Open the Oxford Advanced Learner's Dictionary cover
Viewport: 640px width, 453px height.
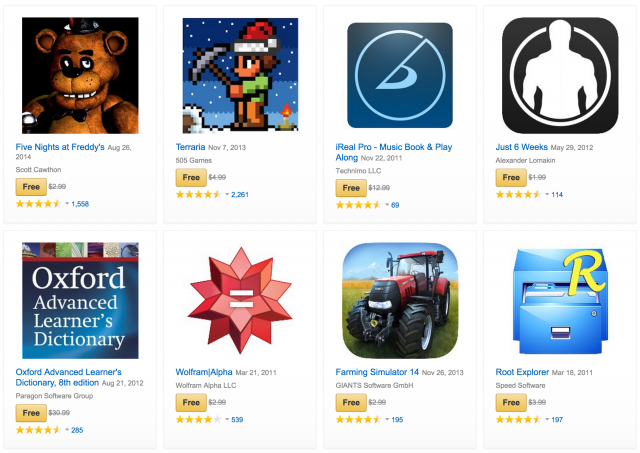(80, 300)
